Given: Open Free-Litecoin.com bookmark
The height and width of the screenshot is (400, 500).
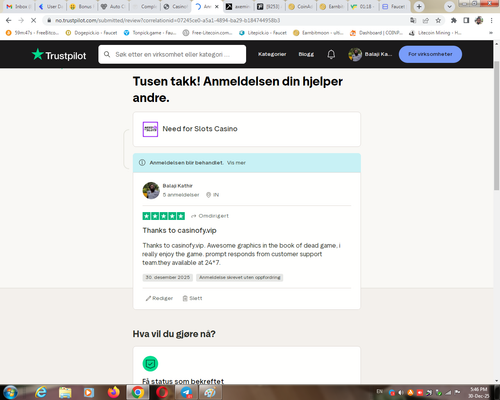Looking at the screenshot, I should click(x=207, y=33).
